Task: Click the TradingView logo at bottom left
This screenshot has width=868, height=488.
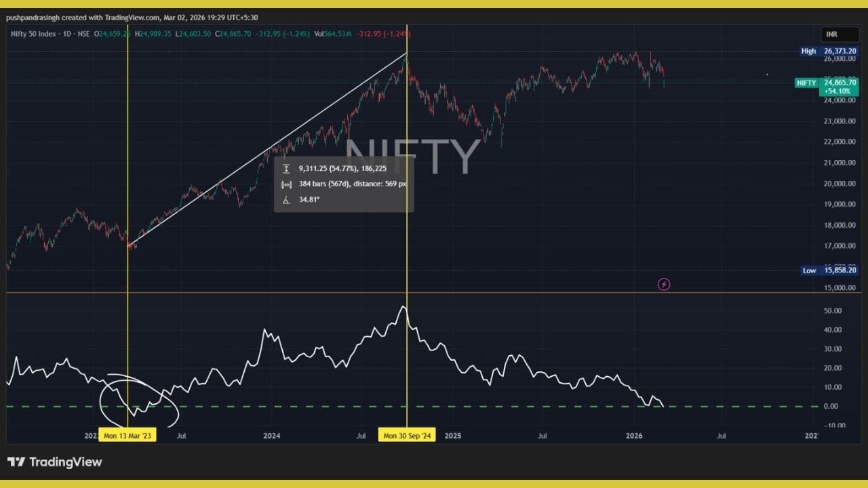Action: click(55, 462)
